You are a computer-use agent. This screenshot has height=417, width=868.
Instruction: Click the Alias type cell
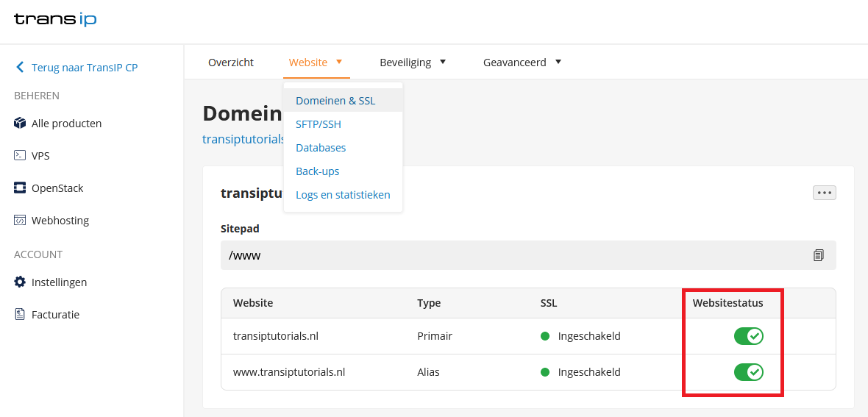coord(428,372)
